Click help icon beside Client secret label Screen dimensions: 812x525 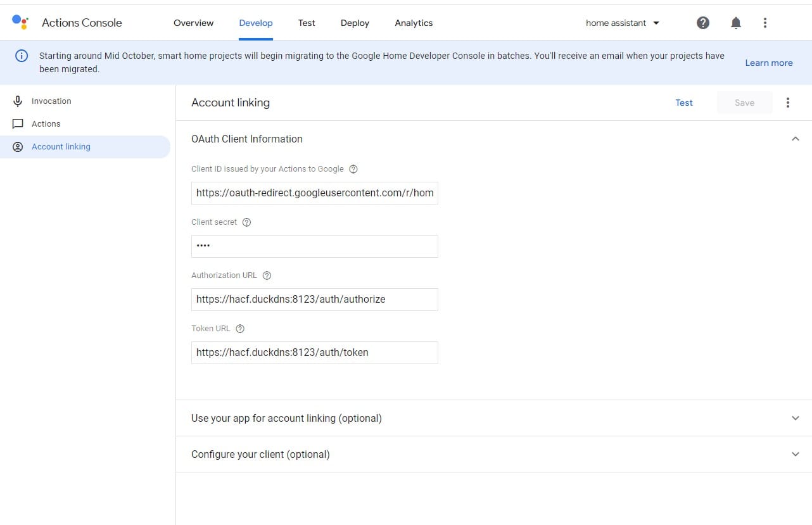(247, 222)
